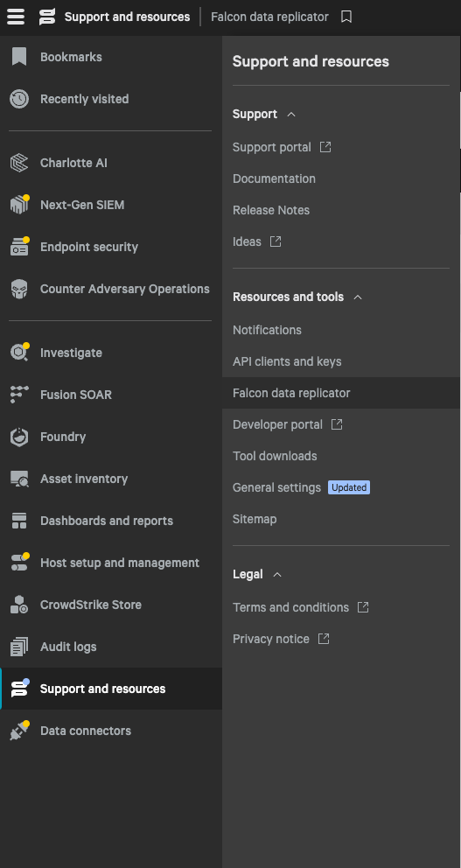The width and height of the screenshot is (461, 868).
Task: Open General settings
Action: point(276,487)
